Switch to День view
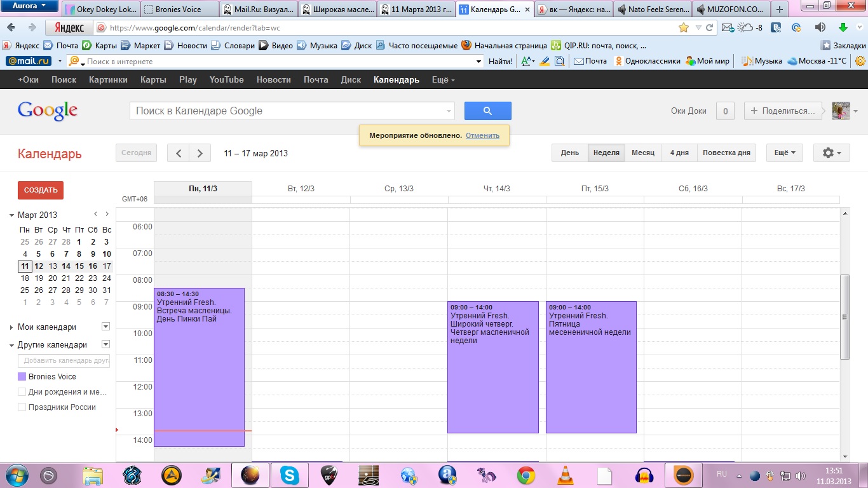This screenshot has width=868, height=488. (570, 153)
